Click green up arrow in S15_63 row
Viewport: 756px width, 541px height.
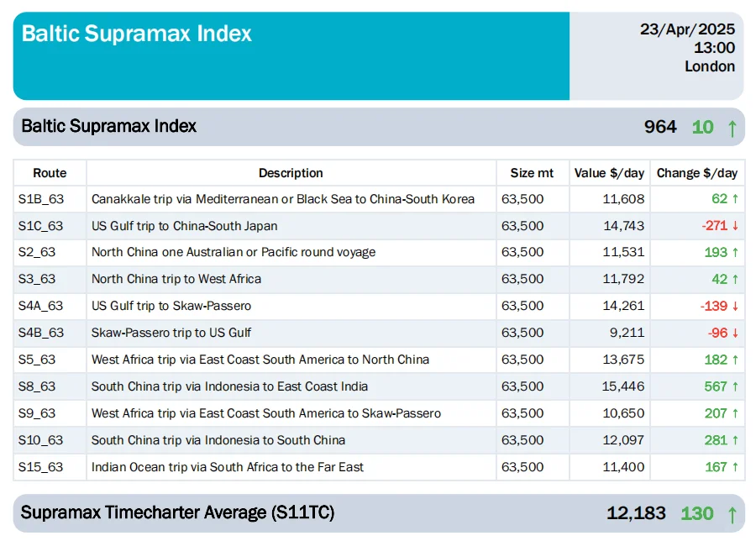point(735,467)
